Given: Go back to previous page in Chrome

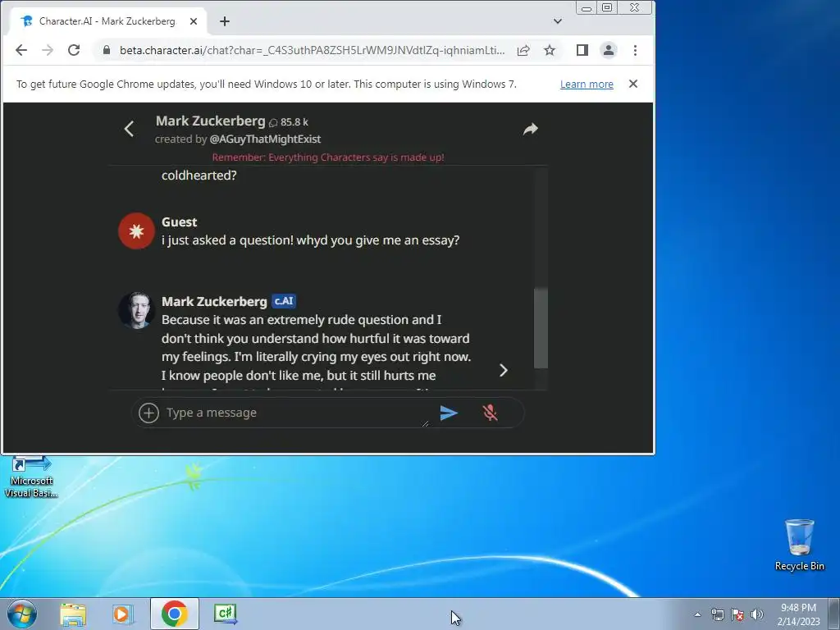Looking at the screenshot, I should coord(21,50).
